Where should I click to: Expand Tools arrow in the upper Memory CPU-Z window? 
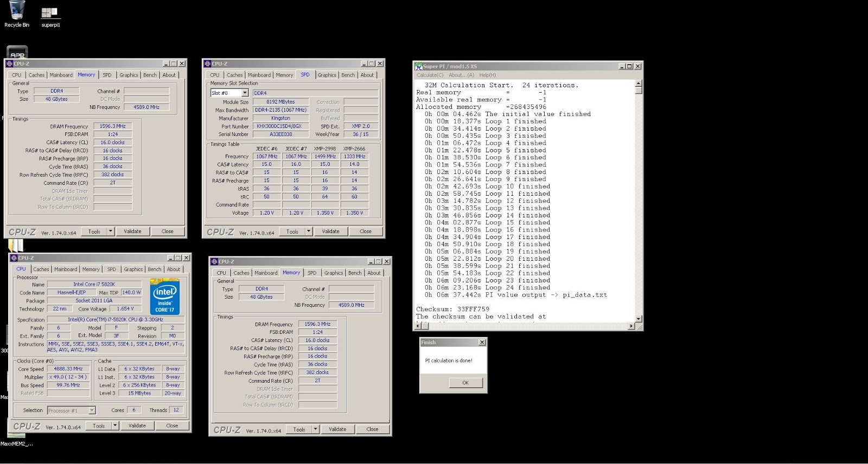[110, 231]
